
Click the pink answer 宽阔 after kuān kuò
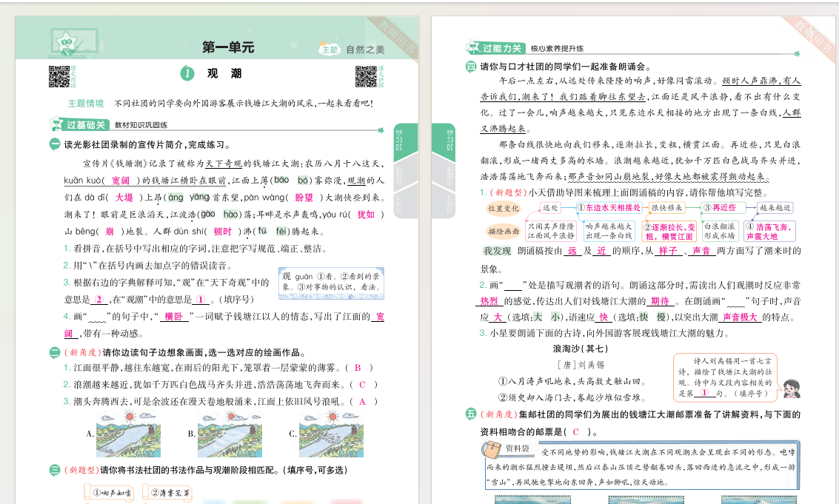pos(121,181)
